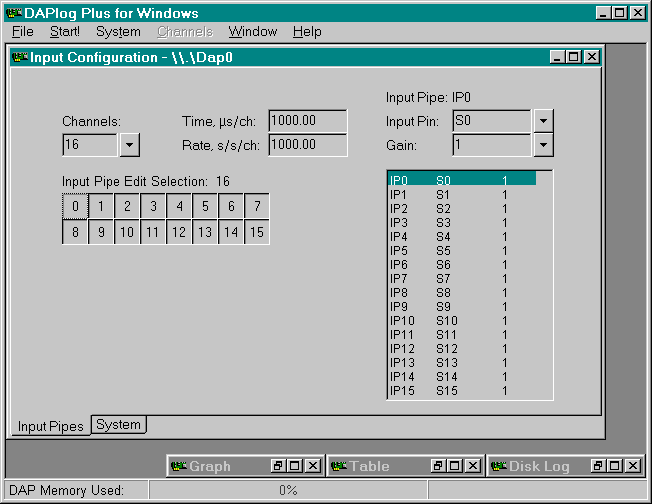
Task: Select the Input Pipes tab
Action: (50, 426)
